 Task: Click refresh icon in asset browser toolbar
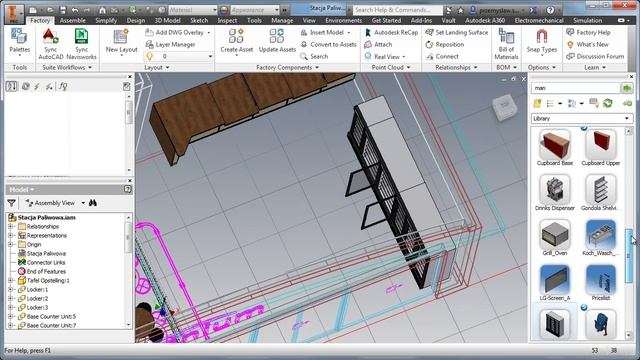click(608, 103)
